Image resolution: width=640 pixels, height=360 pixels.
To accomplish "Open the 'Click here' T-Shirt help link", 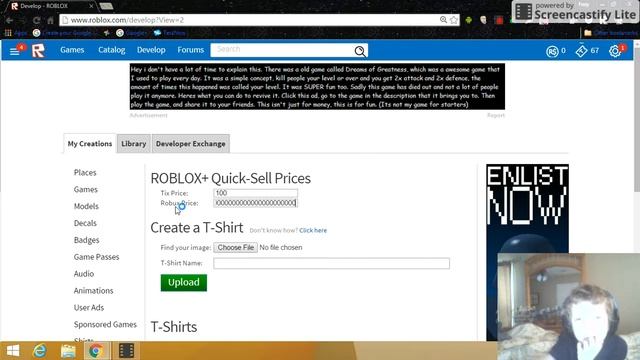I will coord(313,230).
